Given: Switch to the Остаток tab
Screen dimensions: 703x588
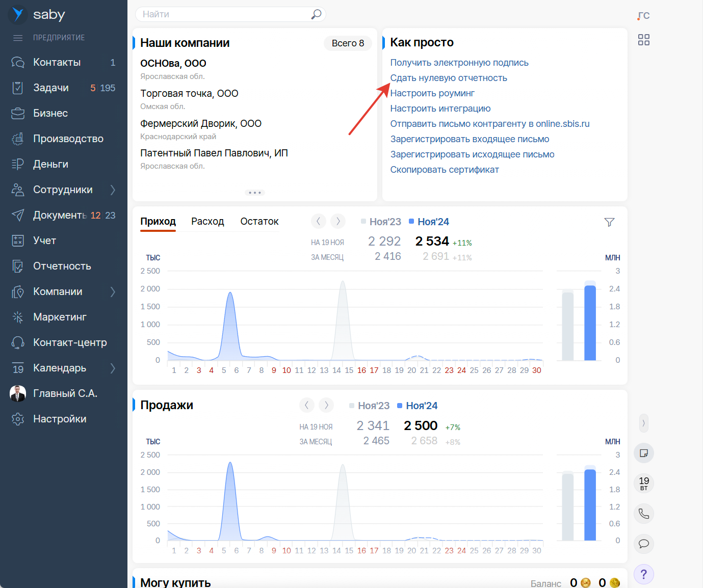Looking at the screenshot, I should [x=259, y=222].
